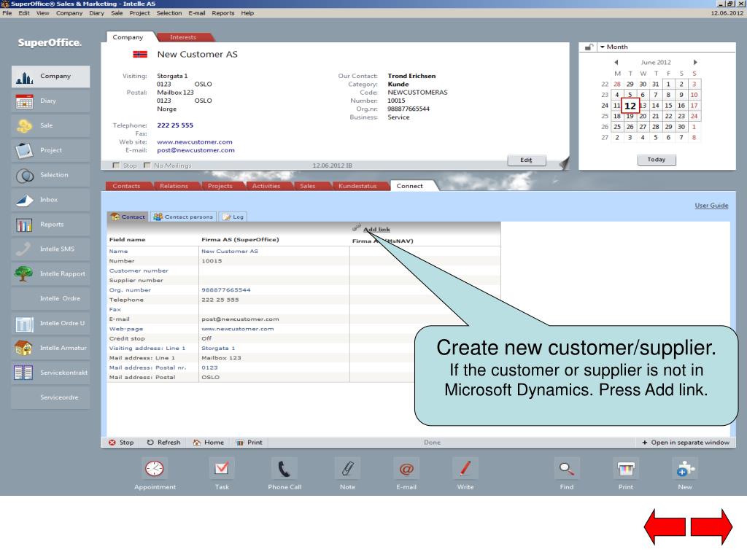The height and width of the screenshot is (560, 747).
Task: Open the Company menu
Action: (69, 13)
